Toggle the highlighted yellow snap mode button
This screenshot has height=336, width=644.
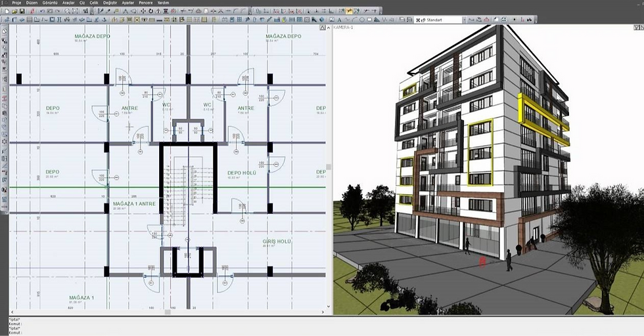[x=349, y=11]
